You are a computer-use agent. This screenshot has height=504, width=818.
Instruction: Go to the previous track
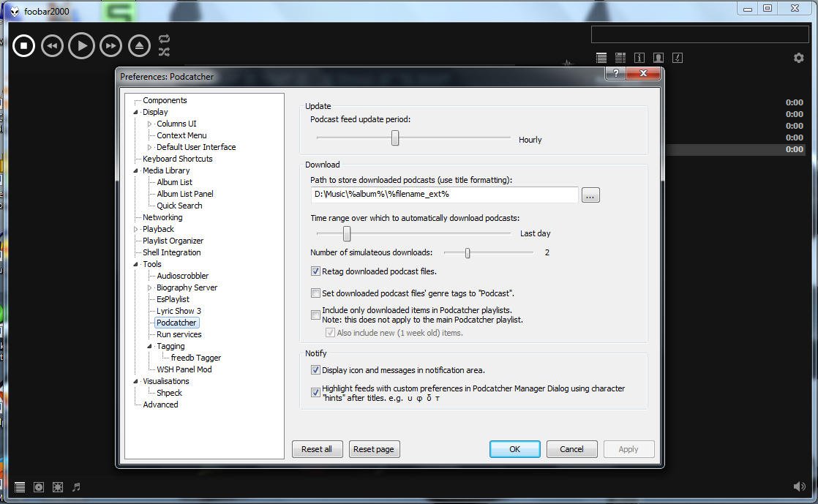coord(51,46)
